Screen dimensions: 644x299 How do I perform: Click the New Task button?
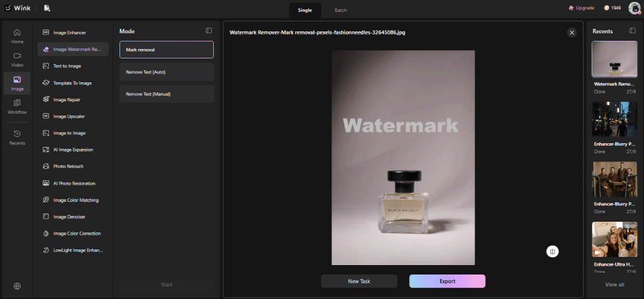[x=359, y=281]
